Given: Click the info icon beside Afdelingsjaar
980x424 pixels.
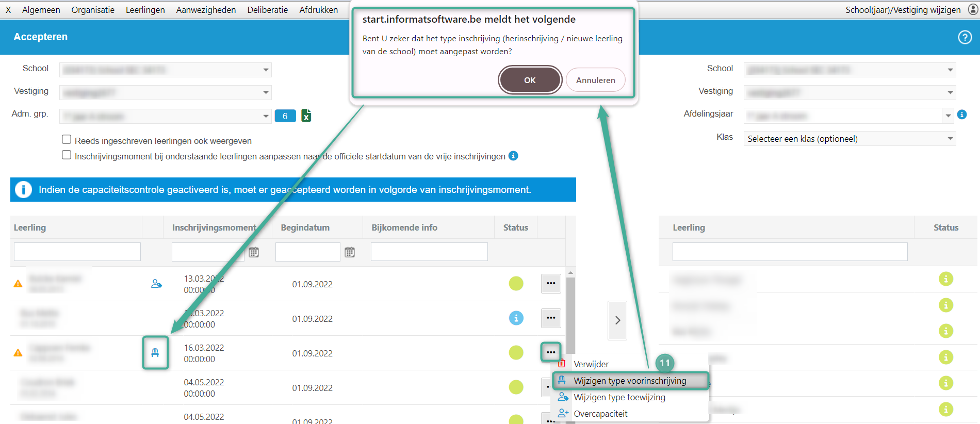Looking at the screenshot, I should pyautogui.click(x=962, y=115).
